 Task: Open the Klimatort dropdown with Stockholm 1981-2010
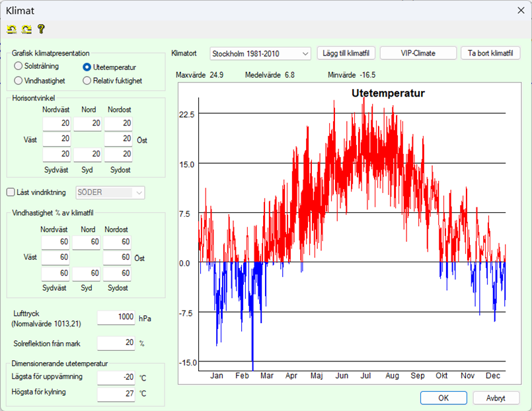pos(260,54)
